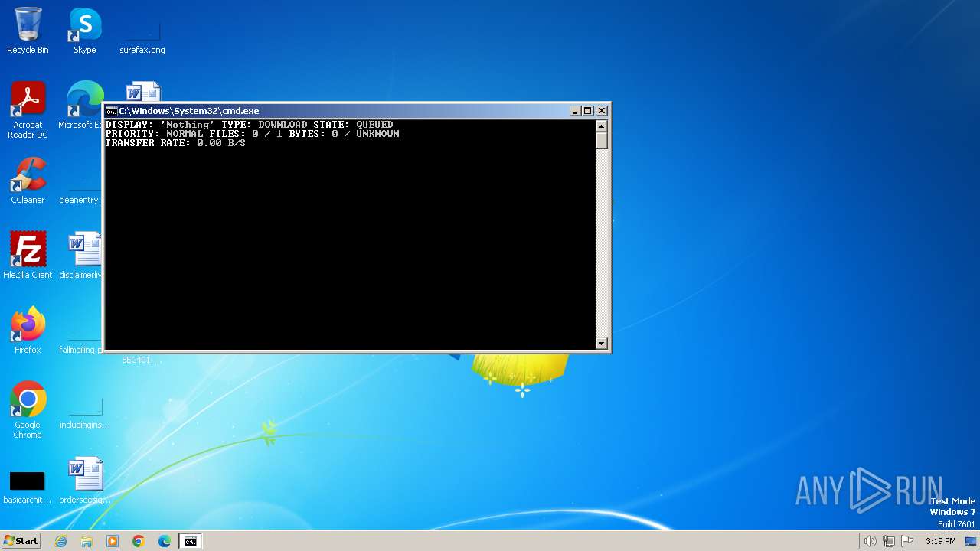The image size is (980, 551).
Task: Click Show desktop button on taskbar
Action: click(x=971, y=541)
